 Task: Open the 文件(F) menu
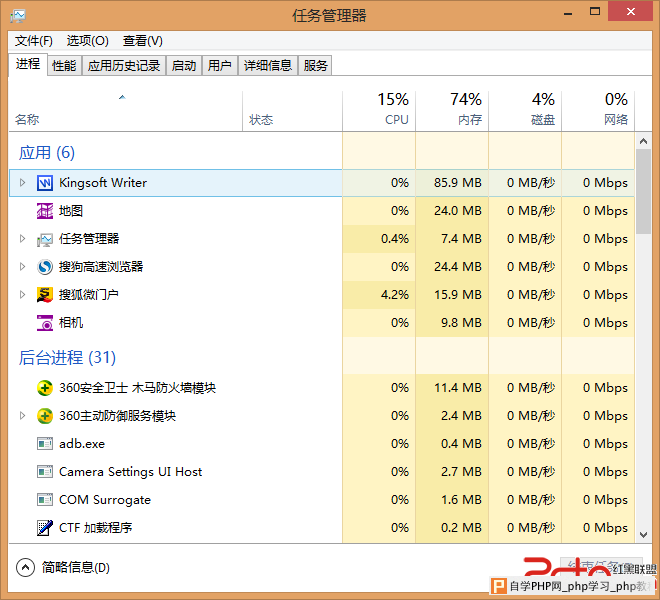pyautogui.click(x=34, y=41)
